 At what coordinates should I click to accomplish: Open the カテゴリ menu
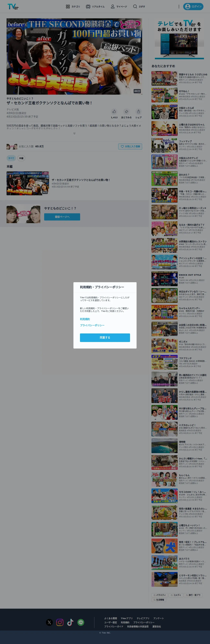coord(73,7)
